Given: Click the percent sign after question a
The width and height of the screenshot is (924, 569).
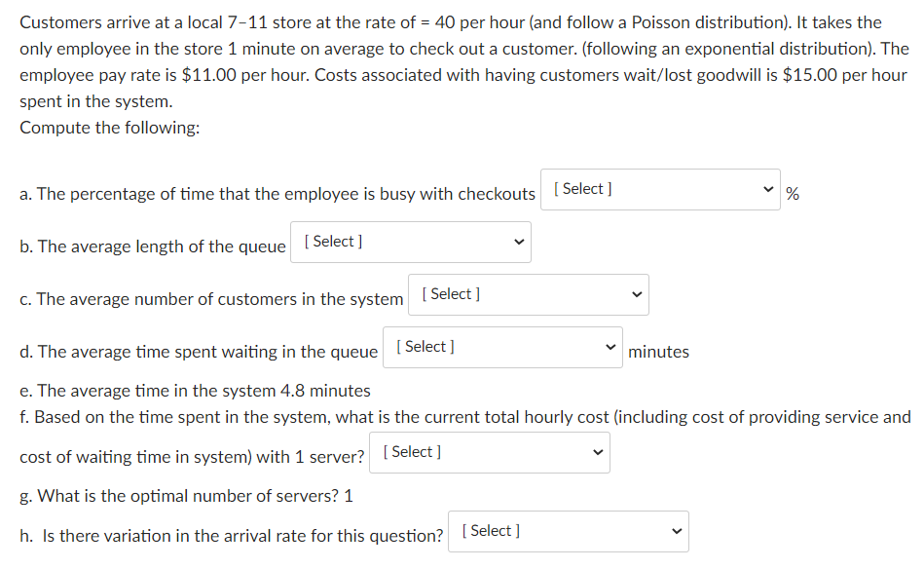Looking at the screenshot, I should 793,194.
